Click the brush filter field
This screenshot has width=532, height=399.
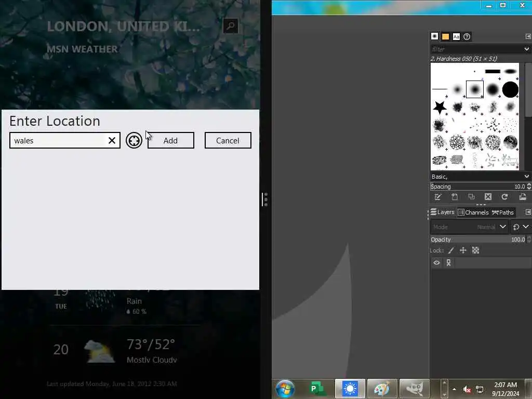(477, 49)
